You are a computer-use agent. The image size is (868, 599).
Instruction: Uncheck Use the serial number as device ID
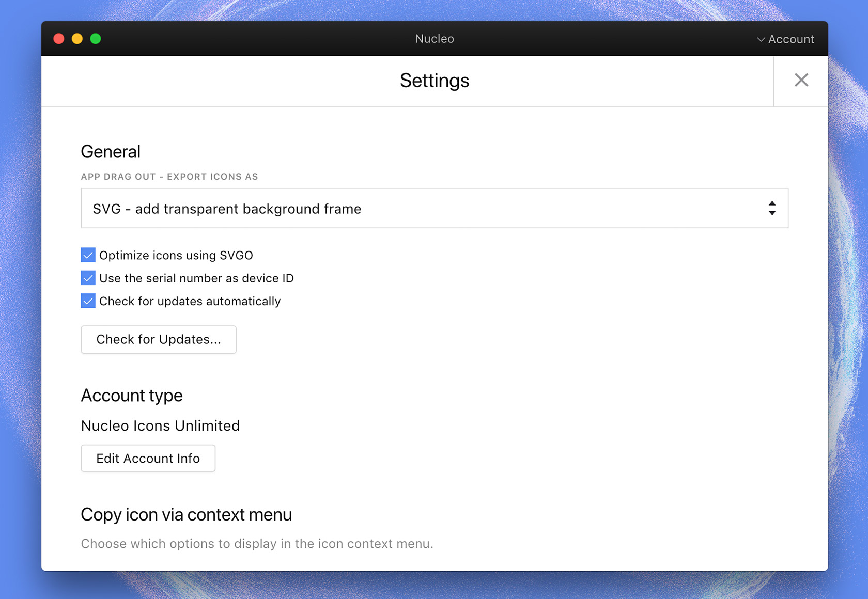pyautogui.click(x=87, y=278)
